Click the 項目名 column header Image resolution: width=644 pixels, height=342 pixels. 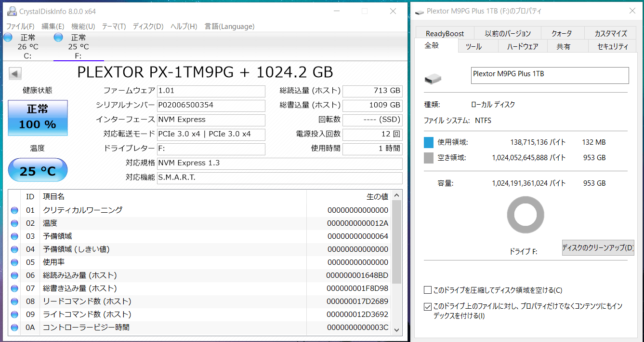(173, 196)
